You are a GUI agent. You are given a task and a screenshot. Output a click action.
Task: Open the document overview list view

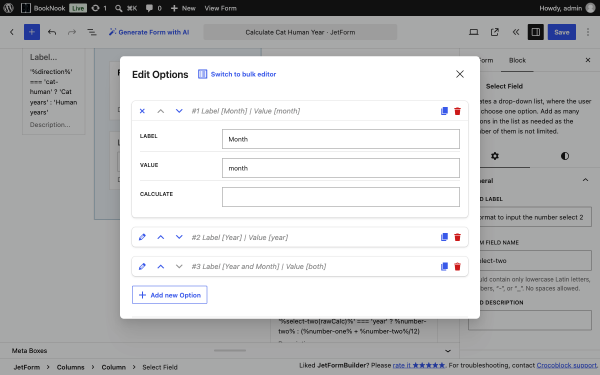(92, 32)
